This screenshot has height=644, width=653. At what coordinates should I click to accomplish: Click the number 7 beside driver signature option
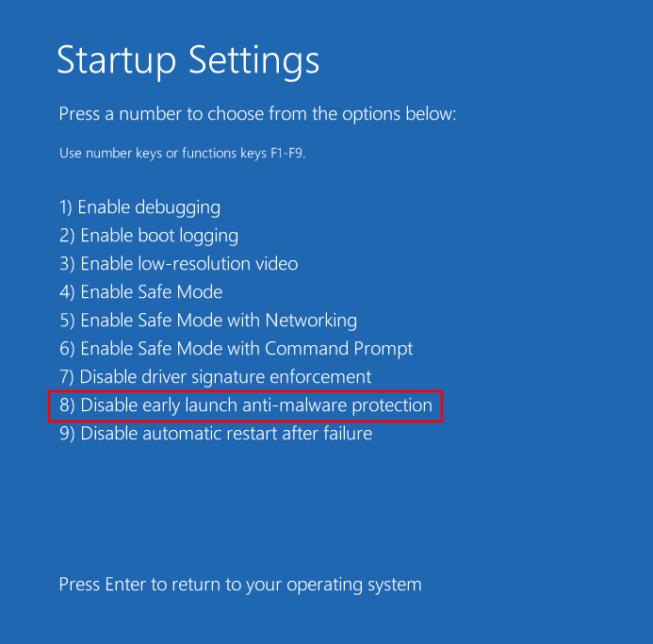[65, 377]
